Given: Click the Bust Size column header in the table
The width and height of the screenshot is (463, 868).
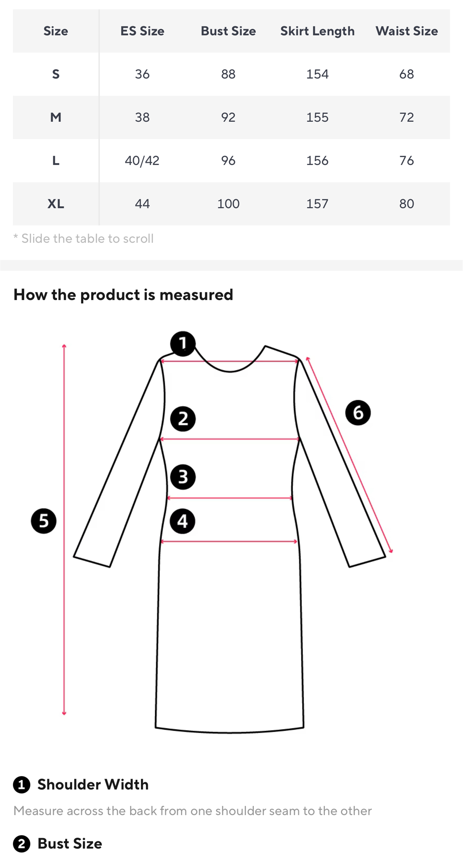Looking at the screenshot, I should 228,31.
